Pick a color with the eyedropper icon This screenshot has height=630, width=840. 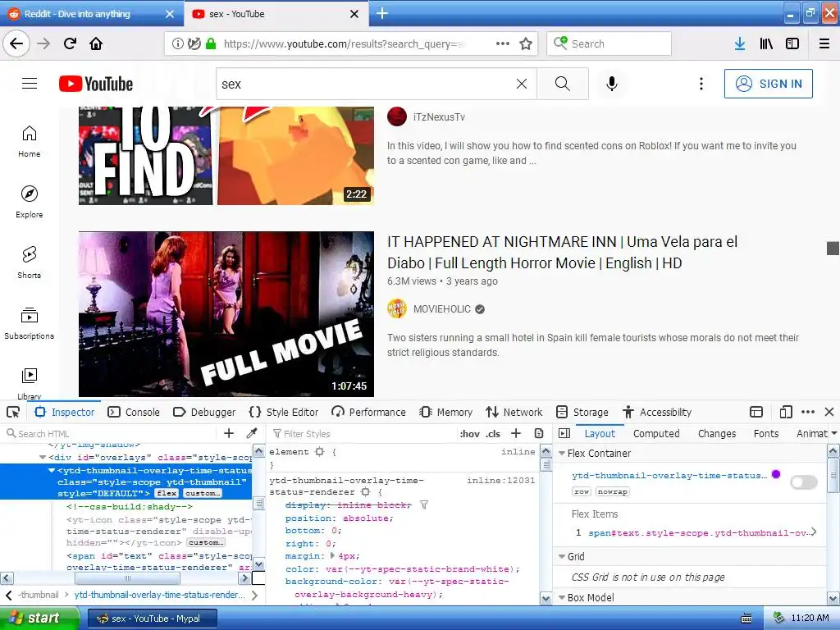252,433
